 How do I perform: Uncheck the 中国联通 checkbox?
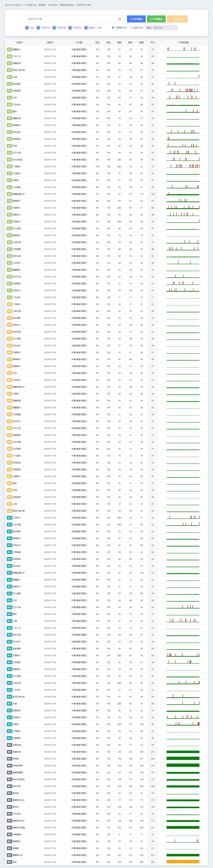[x=54, y=28]
